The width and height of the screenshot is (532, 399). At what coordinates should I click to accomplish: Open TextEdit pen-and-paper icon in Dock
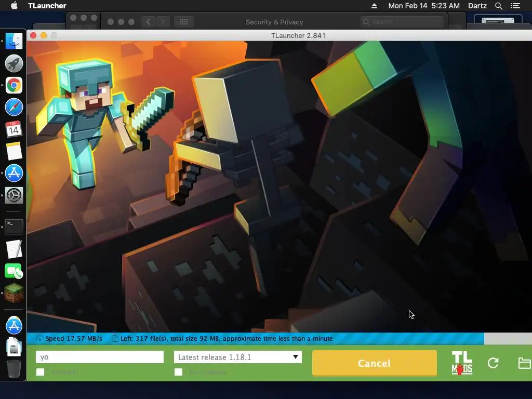pos(14,249)
